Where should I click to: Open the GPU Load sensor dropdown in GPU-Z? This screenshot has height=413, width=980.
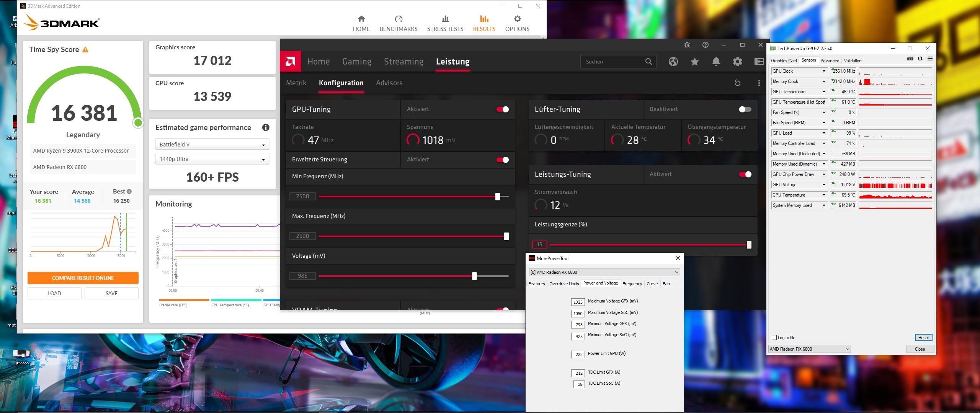click(x=824, y=133)
